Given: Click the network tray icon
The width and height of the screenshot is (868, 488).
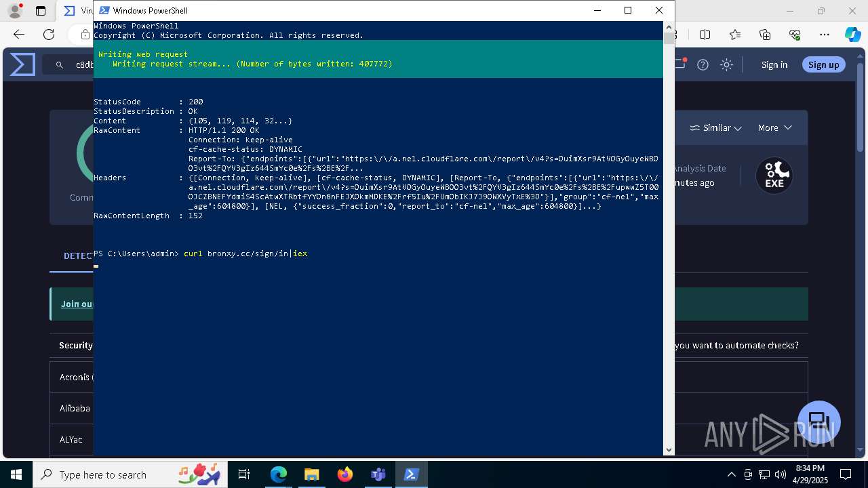Looking at the screenshot, I should (764, 474).
